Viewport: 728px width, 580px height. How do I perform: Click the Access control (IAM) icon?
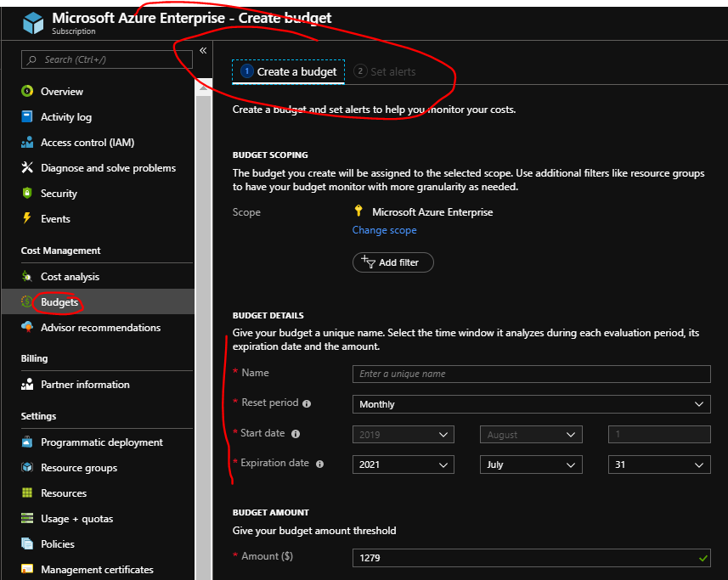tap(27, 142)
